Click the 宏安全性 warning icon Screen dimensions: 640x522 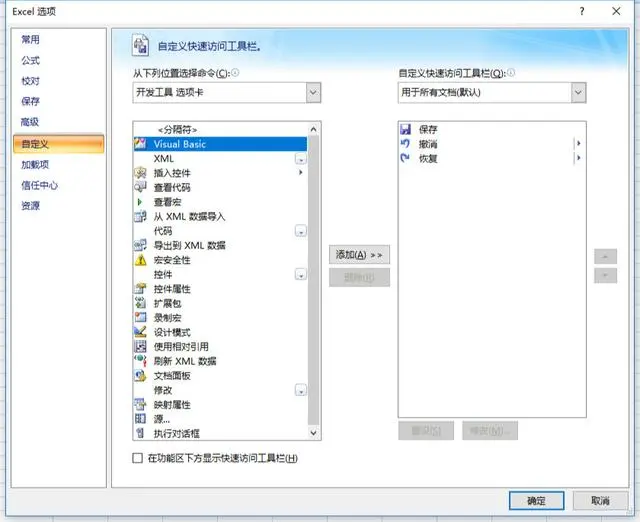tap(140, 260)
